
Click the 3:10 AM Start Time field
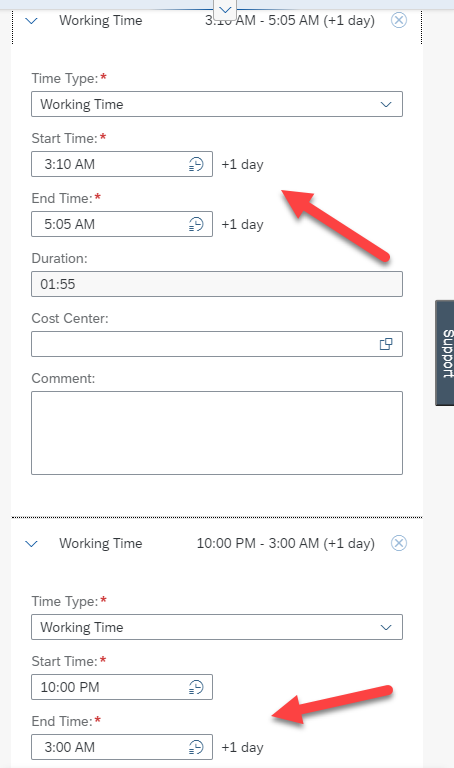pyautogui.click(x=122, y=164)
